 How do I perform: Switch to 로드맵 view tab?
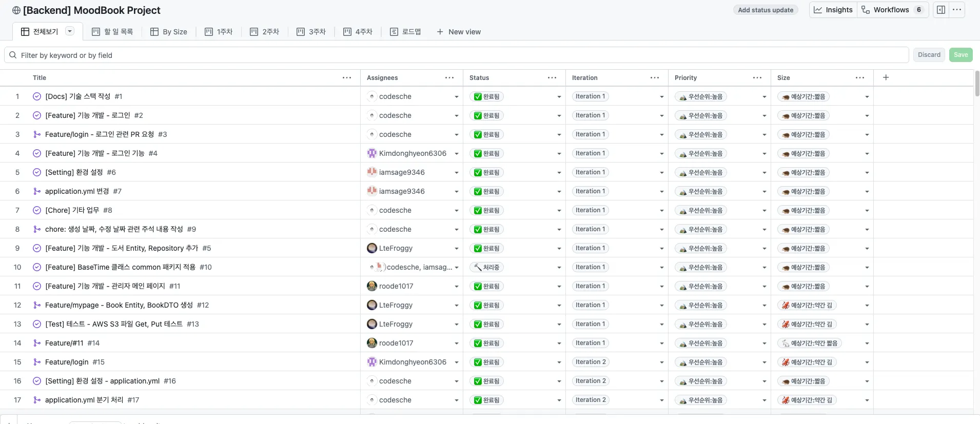[405, 32]
